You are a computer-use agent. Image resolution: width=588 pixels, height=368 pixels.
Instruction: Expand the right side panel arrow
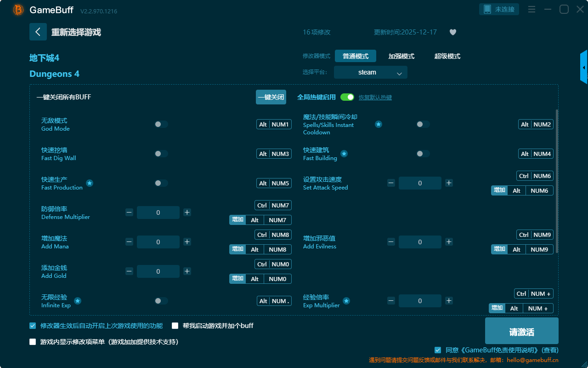(x=583, y=68)
